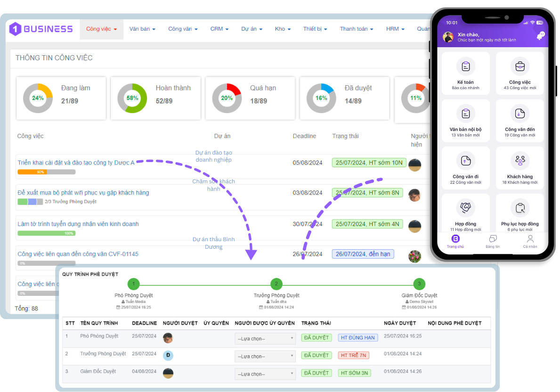560x392 pixels.
Task: Click status badge HT sớm 10N
Action: pyautogui.click(x=369, y=163)
